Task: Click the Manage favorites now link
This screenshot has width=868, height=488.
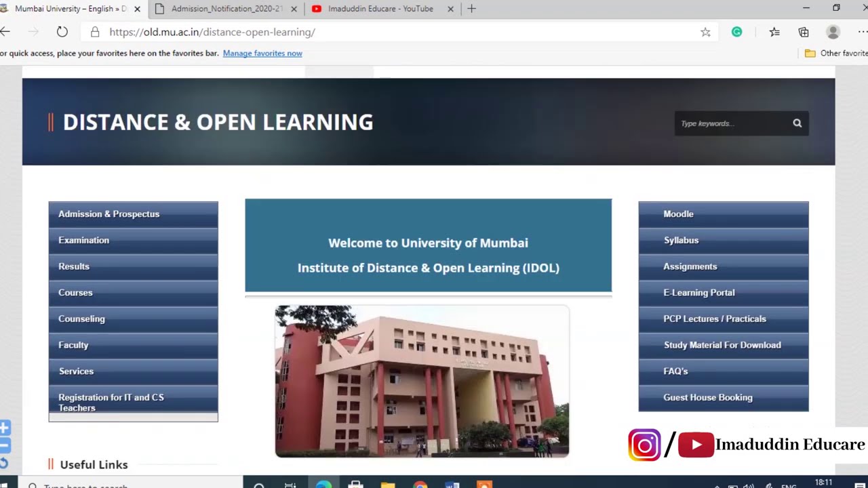Action: point(262,53)
